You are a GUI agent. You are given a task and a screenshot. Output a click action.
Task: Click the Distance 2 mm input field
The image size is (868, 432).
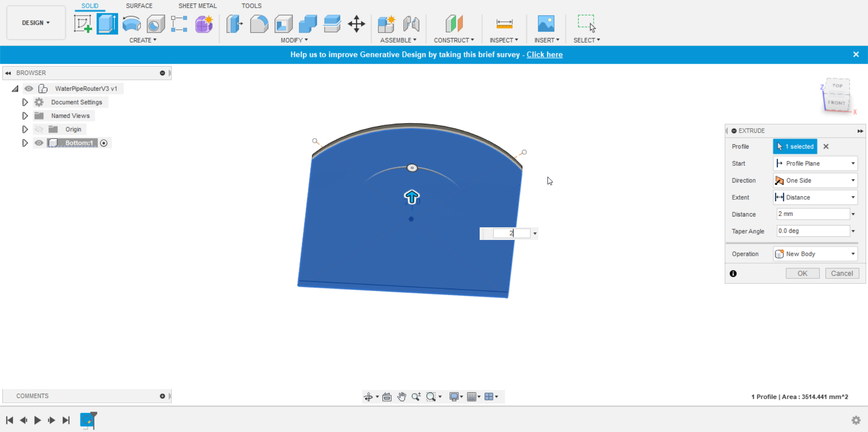813,214
